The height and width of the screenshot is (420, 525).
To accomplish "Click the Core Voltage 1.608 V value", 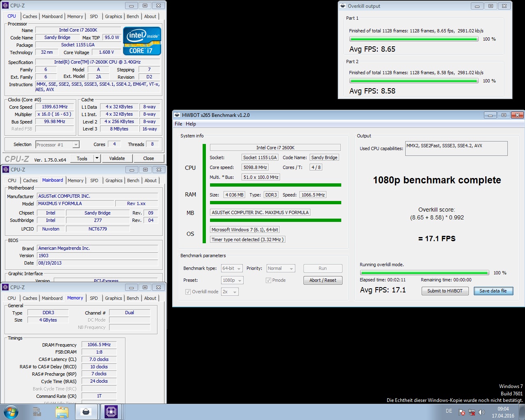I will click(106, 52).
